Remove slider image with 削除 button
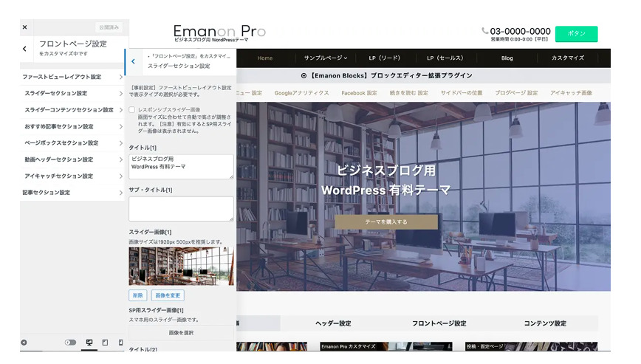The image size is (641, 364). (x=138, y=295)
